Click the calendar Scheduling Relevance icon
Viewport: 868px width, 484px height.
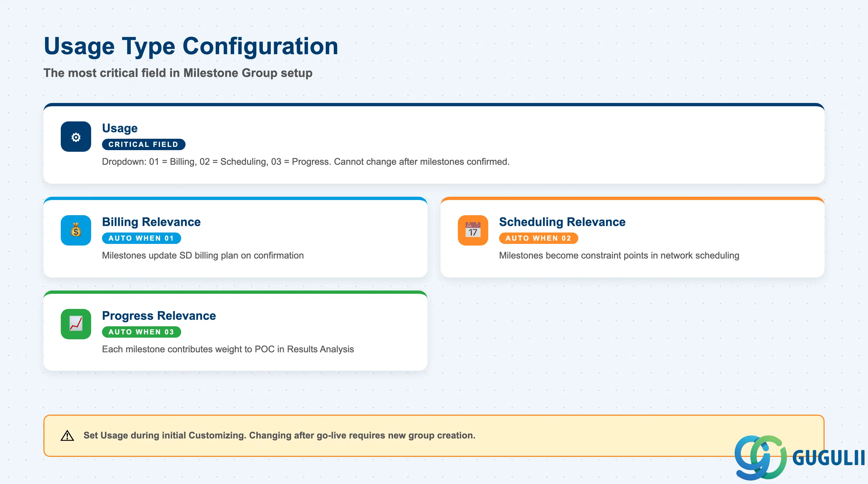coord(473,230)
